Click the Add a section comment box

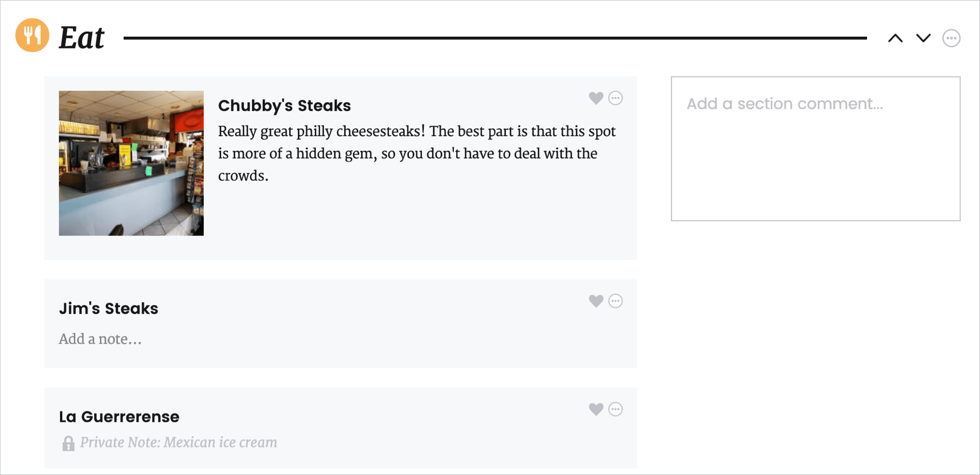815,149
